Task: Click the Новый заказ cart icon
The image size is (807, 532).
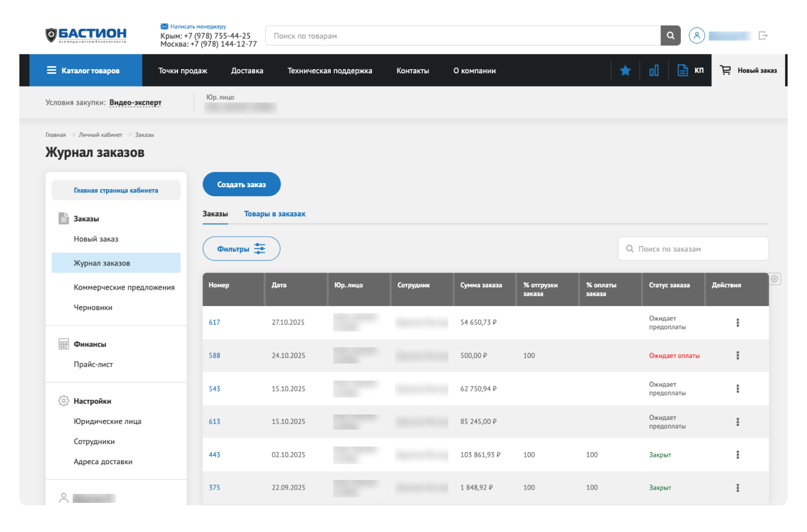Action: pos(725,70)
